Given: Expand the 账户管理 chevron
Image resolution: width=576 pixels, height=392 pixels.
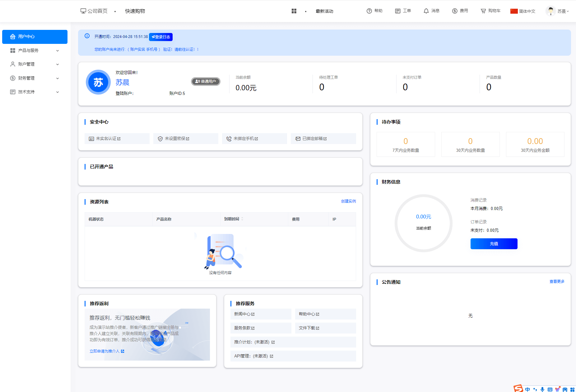Looking at the screenshot, I should [x=58, y=64].
